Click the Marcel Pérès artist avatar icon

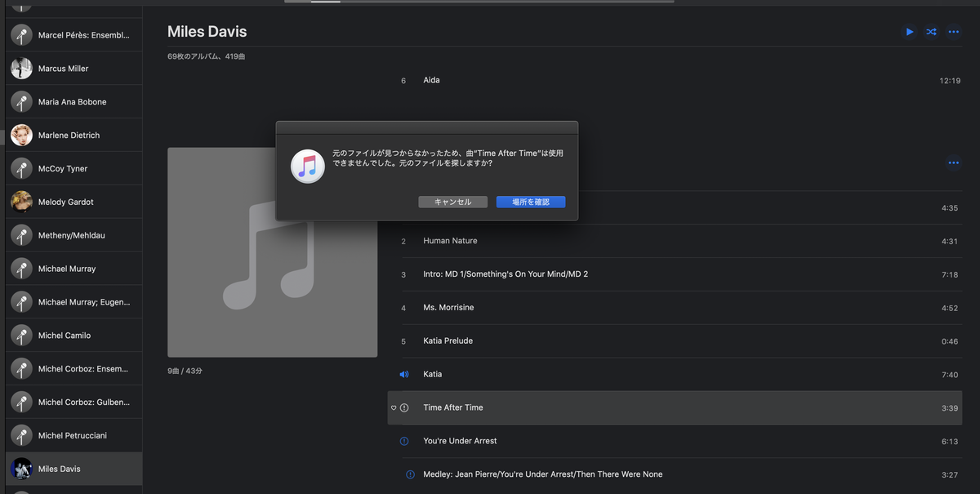22,35
